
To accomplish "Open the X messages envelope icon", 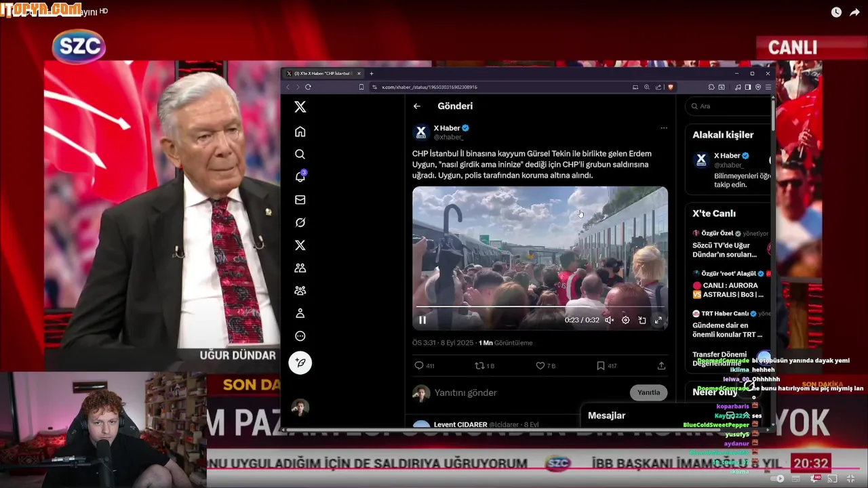I will pyautogui.click(x=300, y=200).
